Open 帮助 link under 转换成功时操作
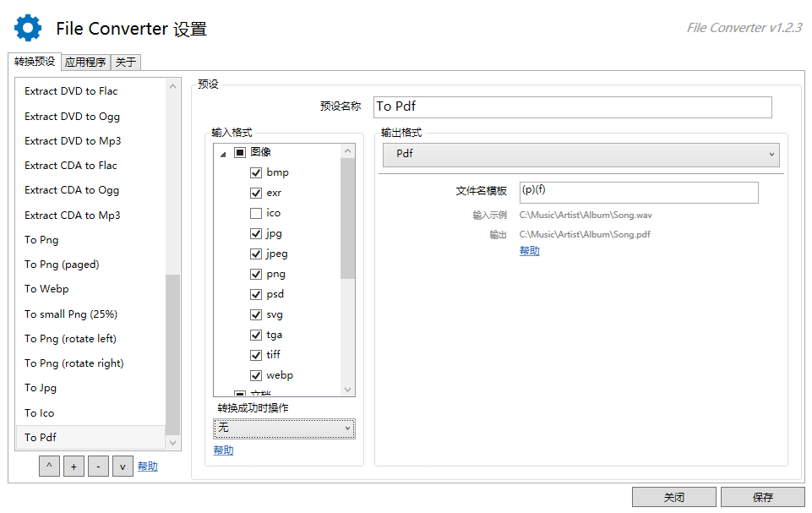812x513 pixels. click(x=224, y=450)
